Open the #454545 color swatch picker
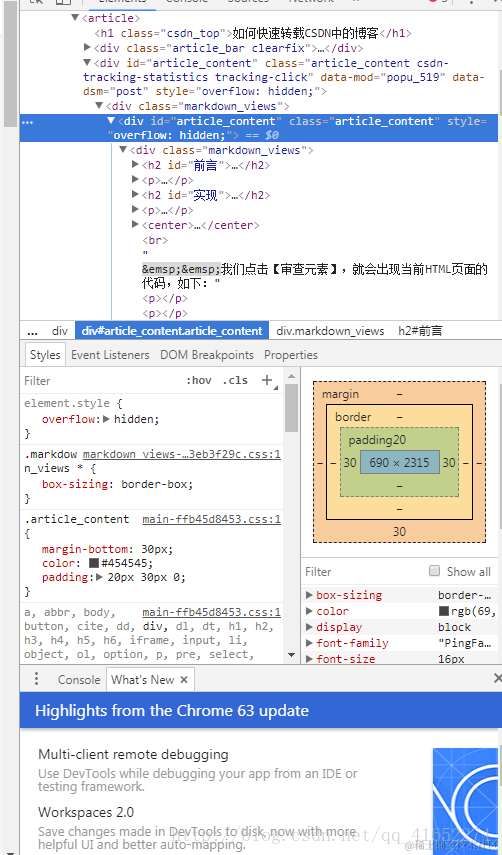Viewport: 502px width, 855px height. click(94, 563)
